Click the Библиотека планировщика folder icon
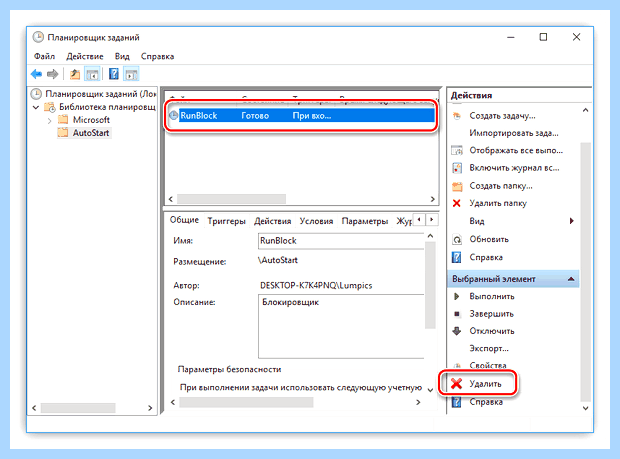The height and width of the screenshot is (459, 620). tap(50, 107)
